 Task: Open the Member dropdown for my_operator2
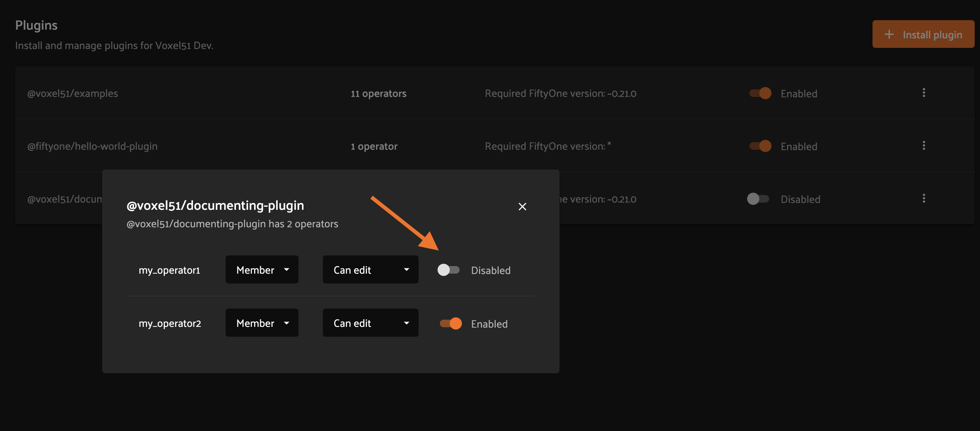pyautogui.click(x=262, y=323)
